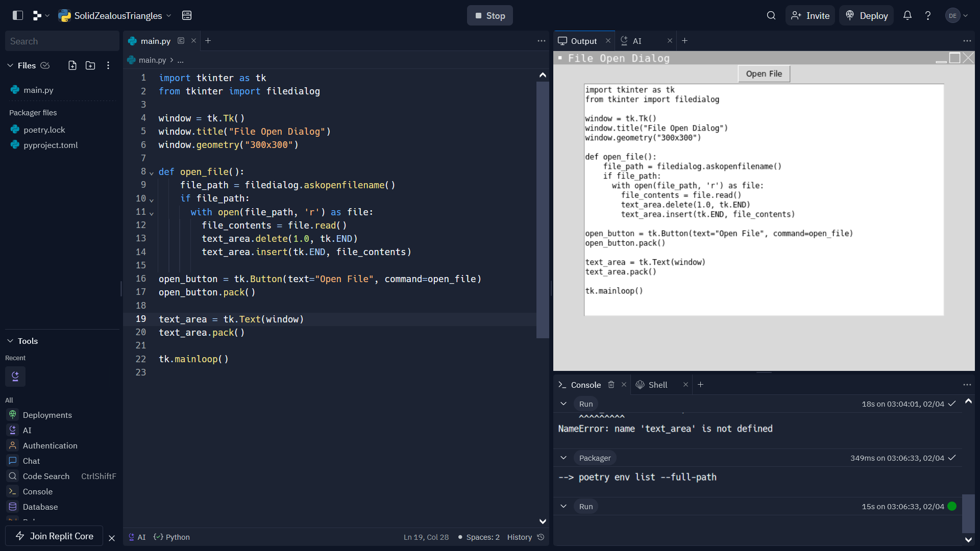980x551 pixels.
Task: Open notifications bell icon
Action: coord(908,15)
